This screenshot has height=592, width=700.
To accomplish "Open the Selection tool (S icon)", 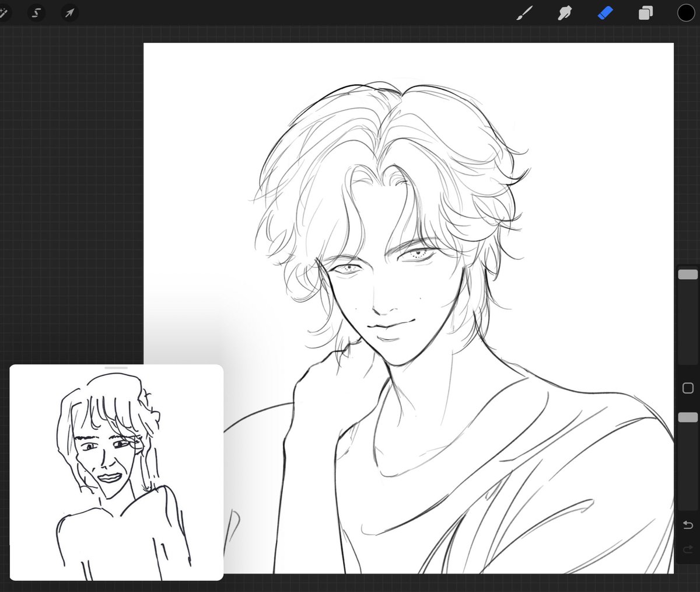I will click(x=37, y=13).
